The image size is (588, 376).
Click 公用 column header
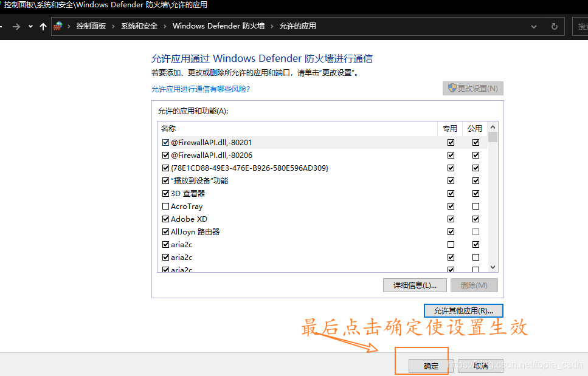coord(475,128)
